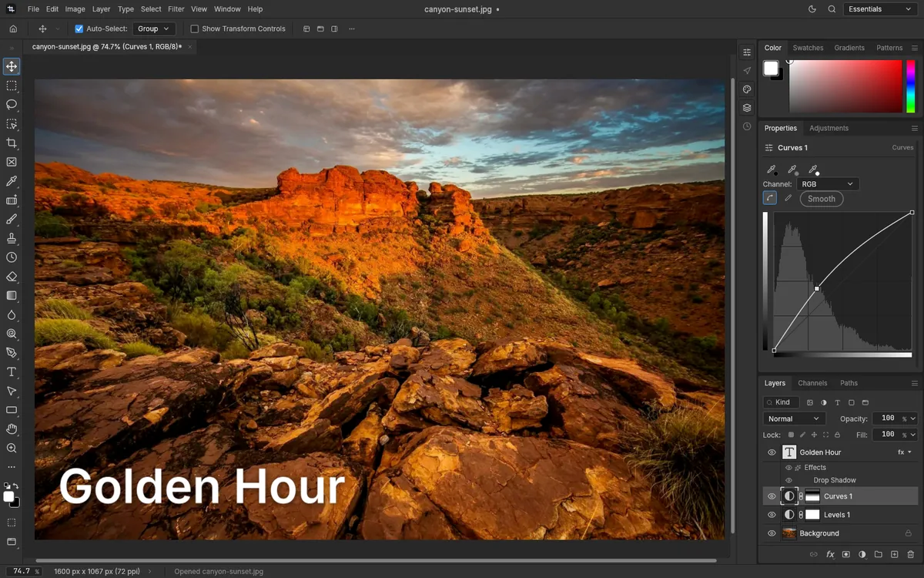Image resolution: width=924 pixels, height=578 pixels.
Task: Collapse Golden Hour layer effects arrow
Action: 910,452
